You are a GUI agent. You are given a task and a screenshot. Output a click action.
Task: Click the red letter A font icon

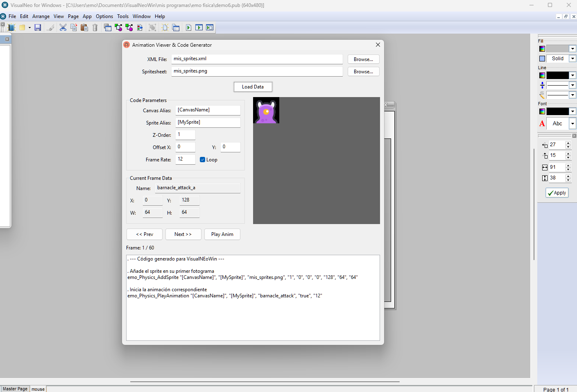click(x=542, y=123)
